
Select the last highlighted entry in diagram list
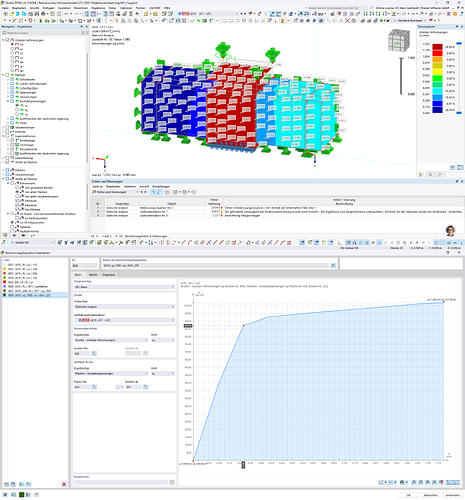click(x=35, y=295)
